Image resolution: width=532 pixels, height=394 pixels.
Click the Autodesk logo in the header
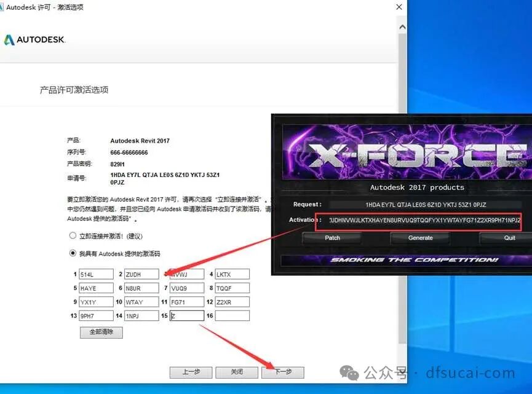[34, 40]
